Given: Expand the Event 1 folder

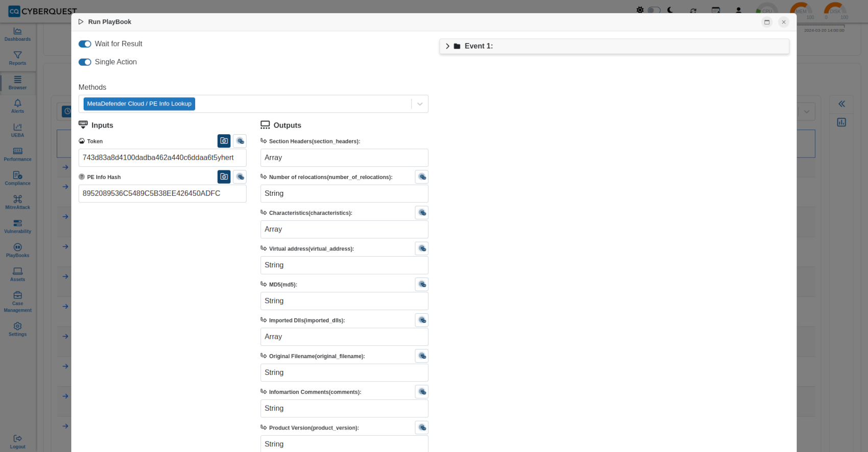Looking at the screenshot, I should [448, 46].
